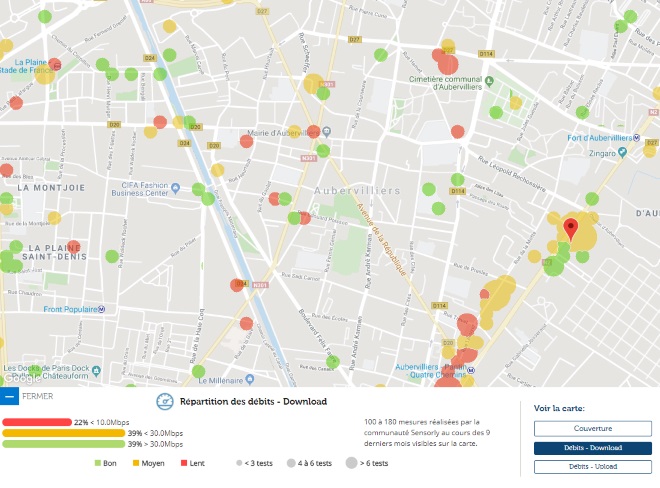The width and height of the screenshot is (660, 488).
Task: Click the red Lent legend swatch
Action: tap(184, 463)
